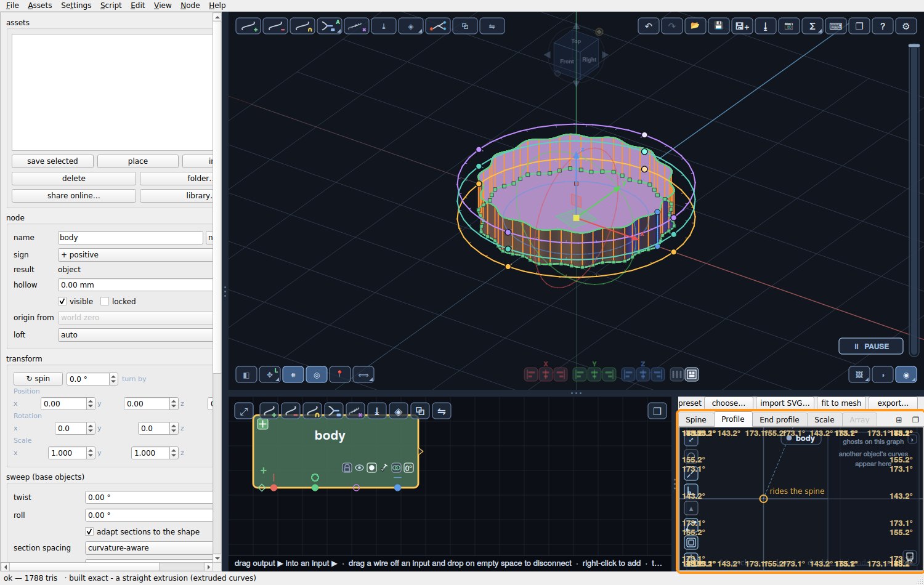924x585 pixels.
Task: Switch to the End profile tab
Action: pos(779,419)
